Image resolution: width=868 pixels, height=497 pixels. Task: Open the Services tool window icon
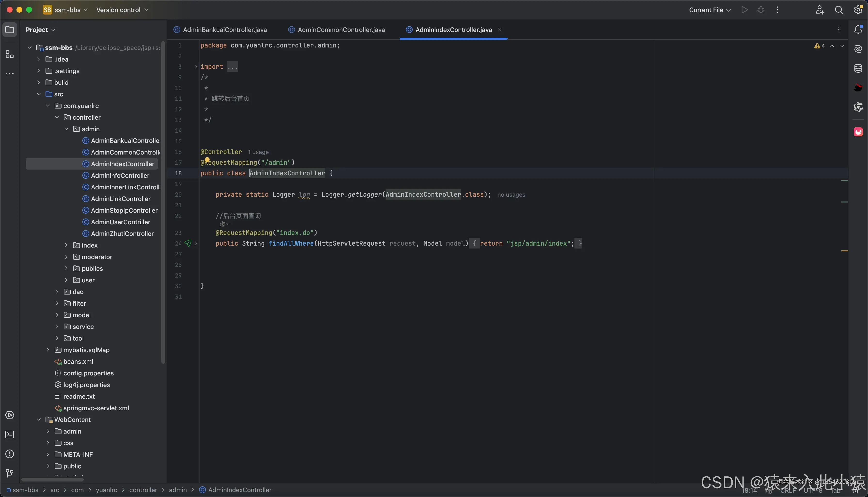tap(9, 415)
